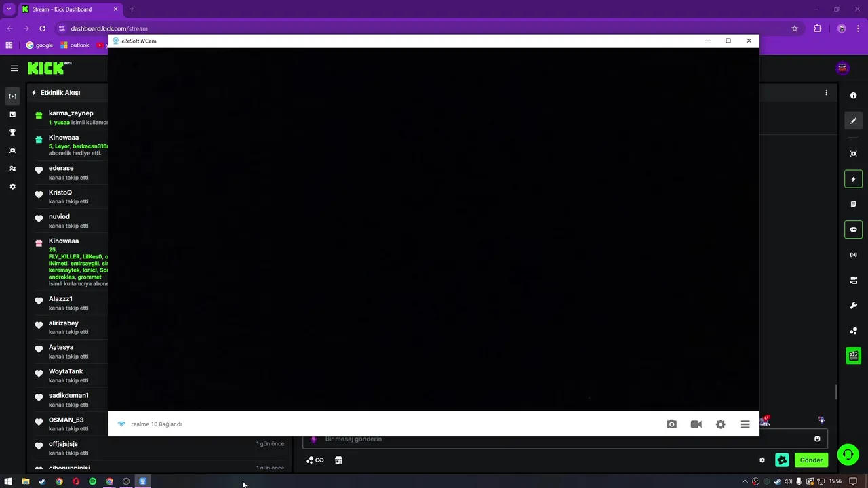Open the iVCam hamburger menu

(745, 424)
